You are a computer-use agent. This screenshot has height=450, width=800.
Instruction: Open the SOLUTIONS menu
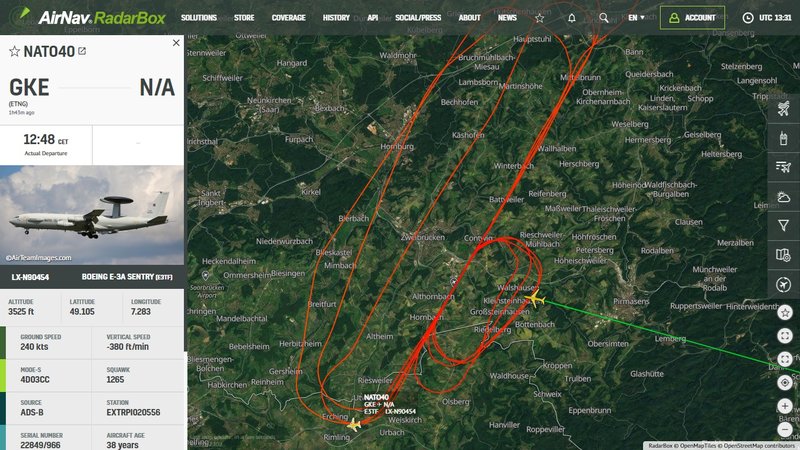click(198, 18)
